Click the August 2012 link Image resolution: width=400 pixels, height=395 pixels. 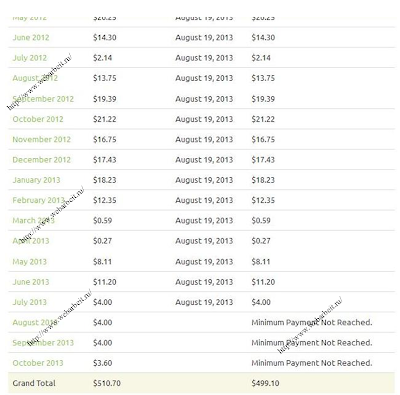(35, 78)
